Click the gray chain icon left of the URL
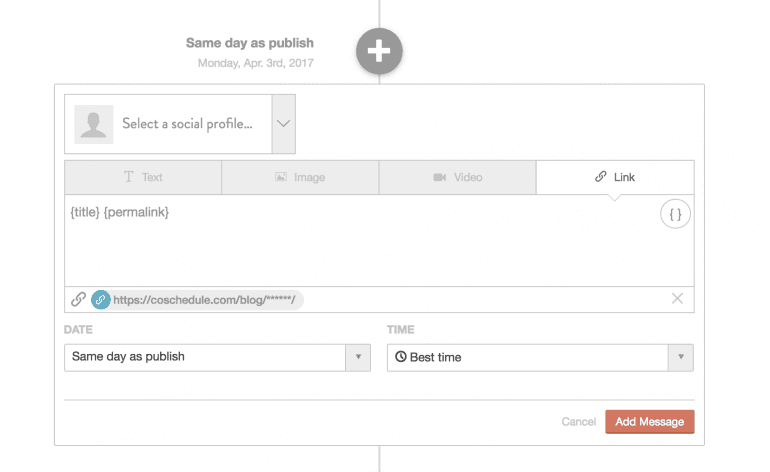The image size is (770, 472). click(x=78, y=299)
